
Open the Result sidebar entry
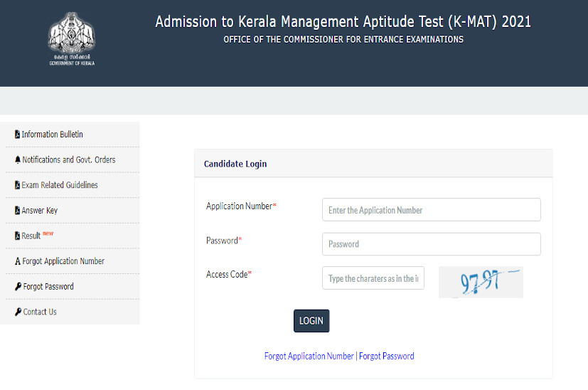point(31,236)
